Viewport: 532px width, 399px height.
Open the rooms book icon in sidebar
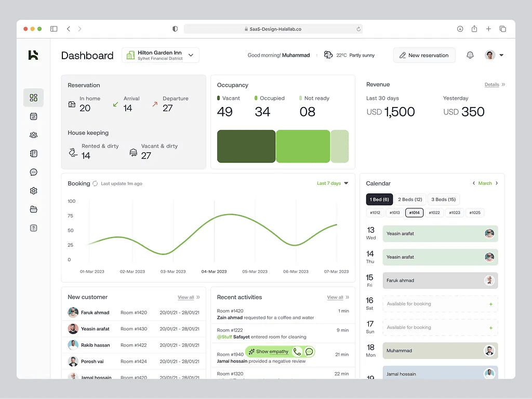(x=33, y=153)
